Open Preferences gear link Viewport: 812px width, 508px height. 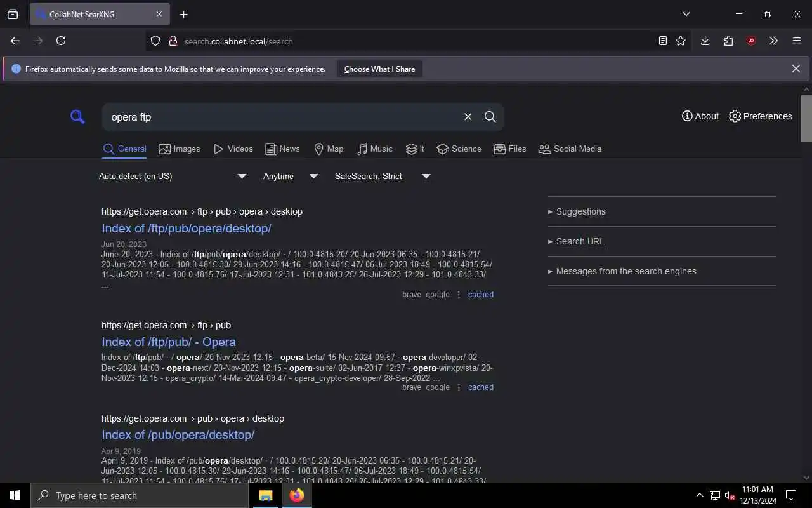pos(761,116)
